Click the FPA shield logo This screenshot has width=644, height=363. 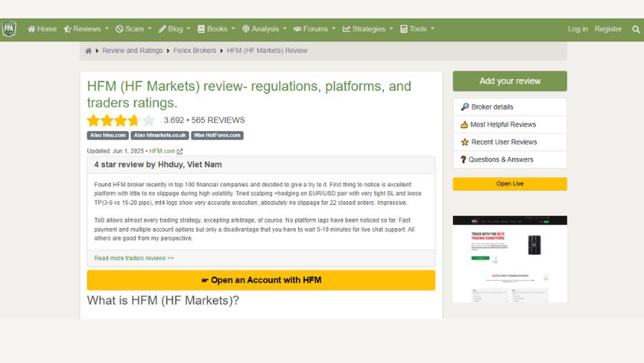pyautogui.click(x=8, y=28)
